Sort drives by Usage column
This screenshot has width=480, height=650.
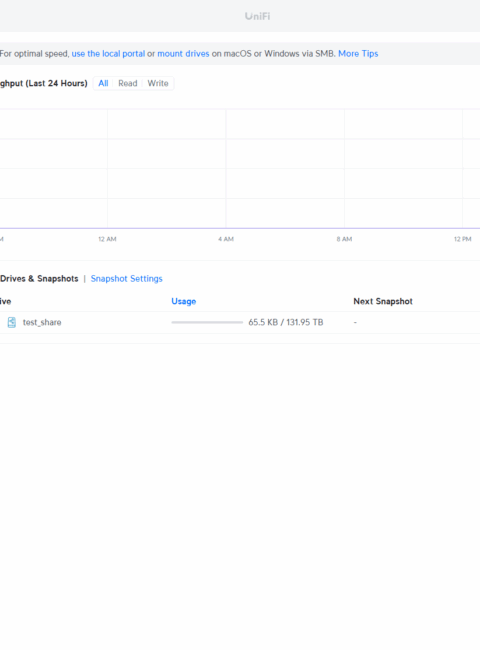(184, 301)
